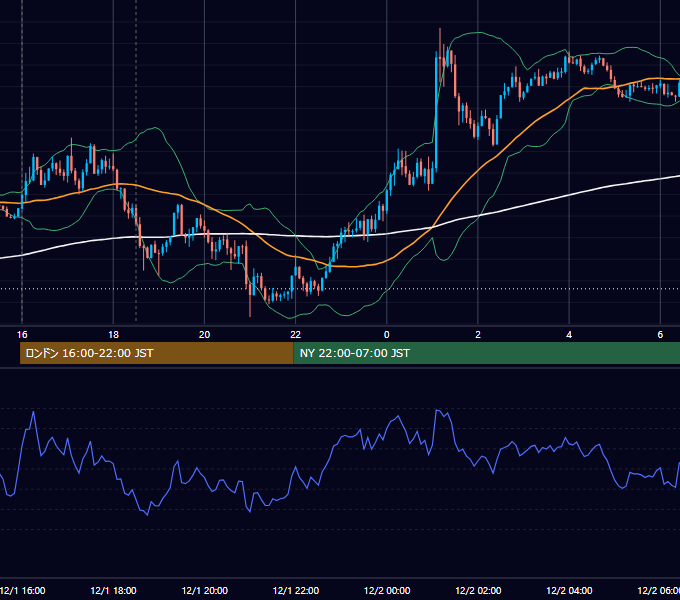Click the 12/2 00:00 date label
Image resolution: width=680 pixels, height=600 pixels.
[387, 591]
